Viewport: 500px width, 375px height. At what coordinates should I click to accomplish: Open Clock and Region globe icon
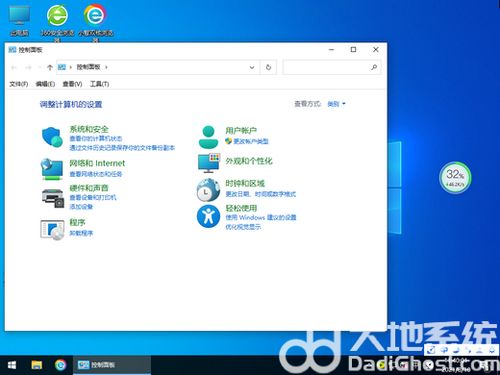coord(208,190)
